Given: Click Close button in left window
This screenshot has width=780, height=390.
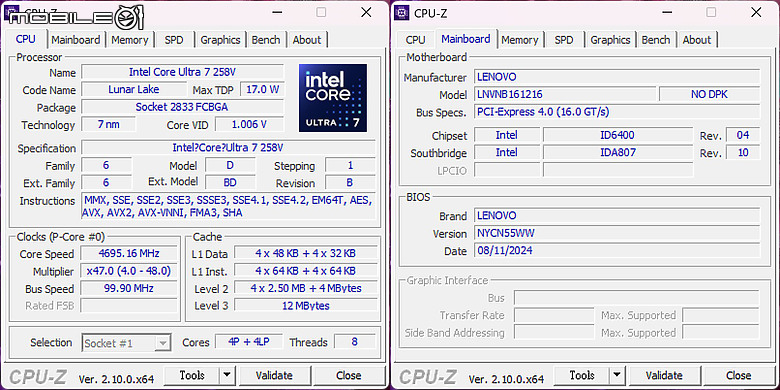Looking at the screenshot, I should (349, 375).
